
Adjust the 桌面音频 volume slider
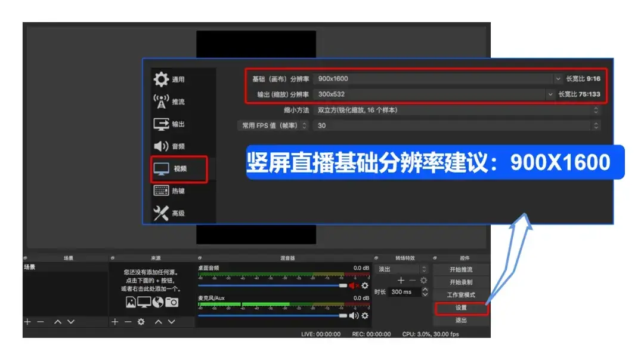point(273,285)
